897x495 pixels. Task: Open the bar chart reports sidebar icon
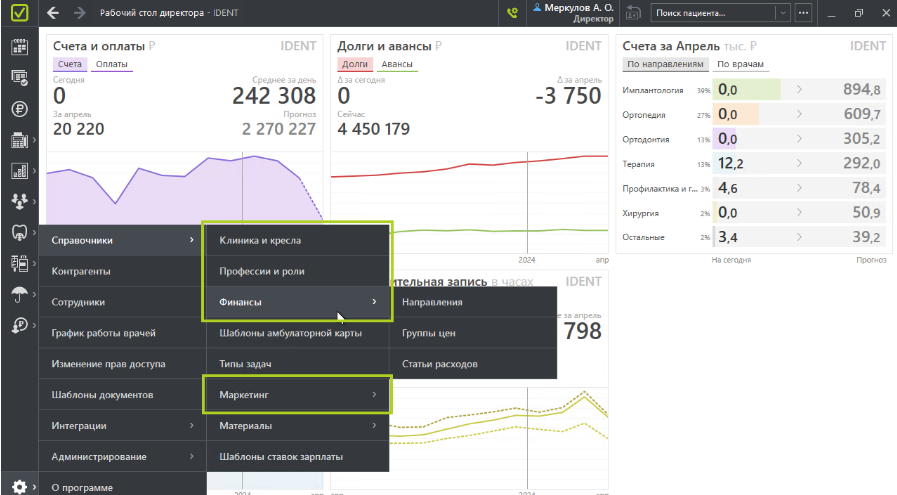coord(18,170)
